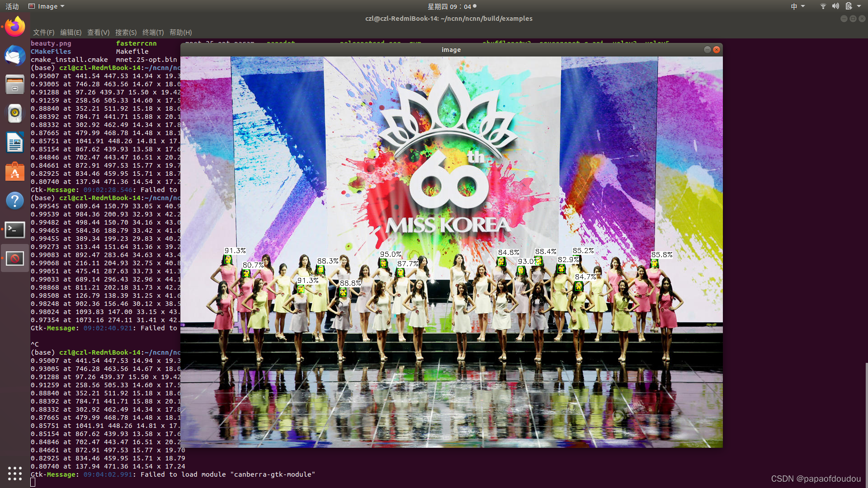Click the 84.7% face detection label

pyautogui.click(x=585, y=277)
